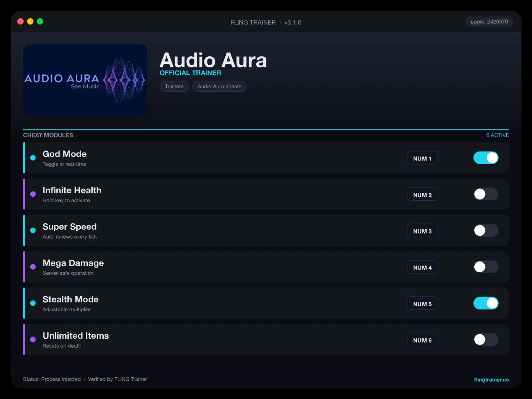
Task: Click the Stealth Mode title text
Action: tap(70, 299)
